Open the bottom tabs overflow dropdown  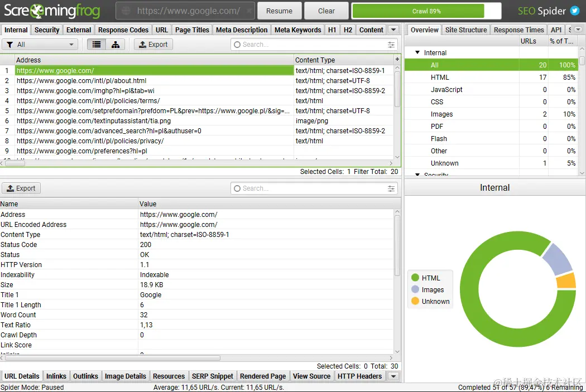[x=393, y=376]
